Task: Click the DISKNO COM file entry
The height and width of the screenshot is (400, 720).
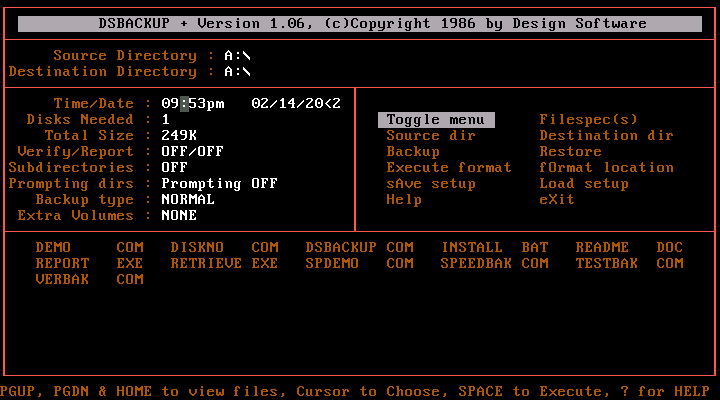Action: click(x=225, y=248)
